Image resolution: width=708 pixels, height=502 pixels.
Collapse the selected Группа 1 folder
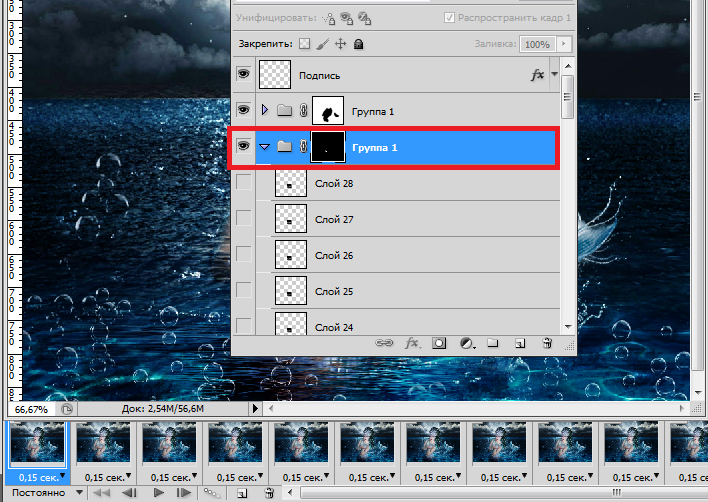[x=265, y=147]
